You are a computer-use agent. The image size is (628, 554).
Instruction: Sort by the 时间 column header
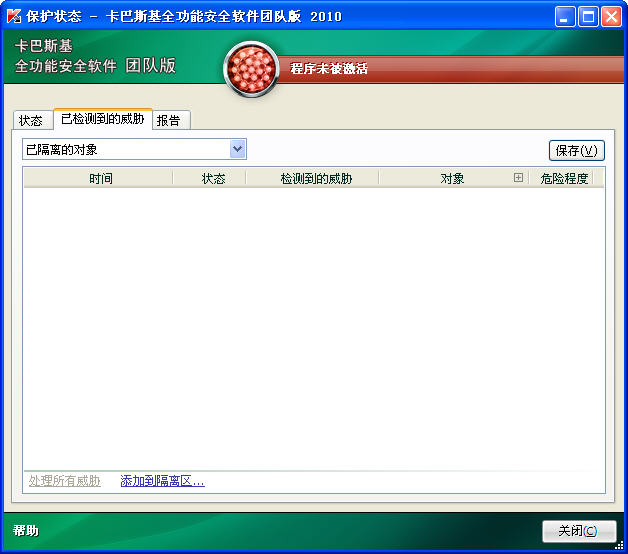click(100, 178)
